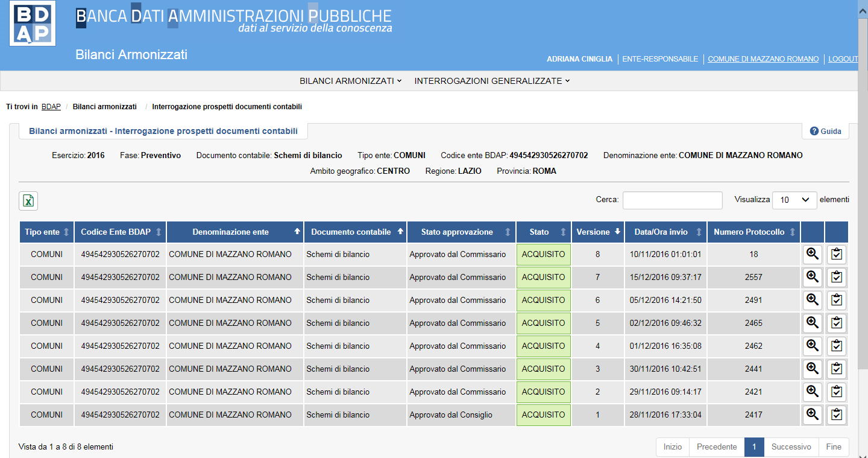Viewport: 868px width, 458px height.
Task: Click 'Vista da 1 a 8 di 8 elementi'
Action: pyautogui.click(x=66, y=447)
